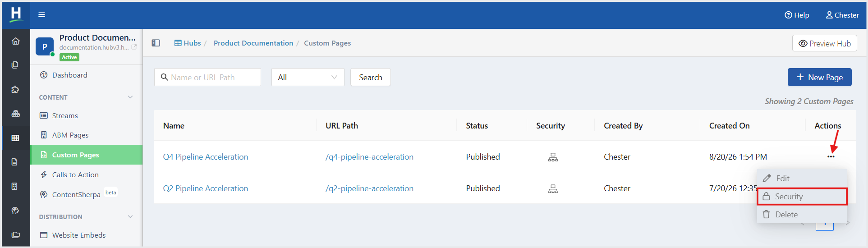Open Calls to Action in the sidebar

(x=75, y=175)
